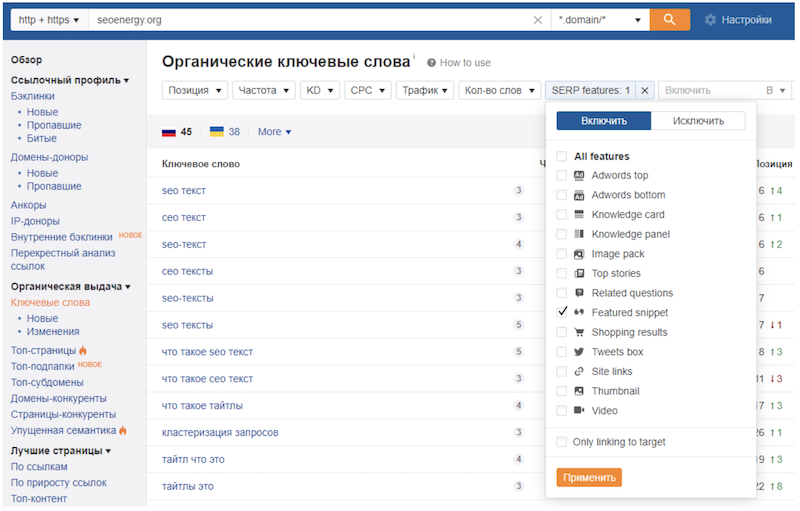Check the Site links checkbox
Screen dimensions: 800x511
click(562, 371)
